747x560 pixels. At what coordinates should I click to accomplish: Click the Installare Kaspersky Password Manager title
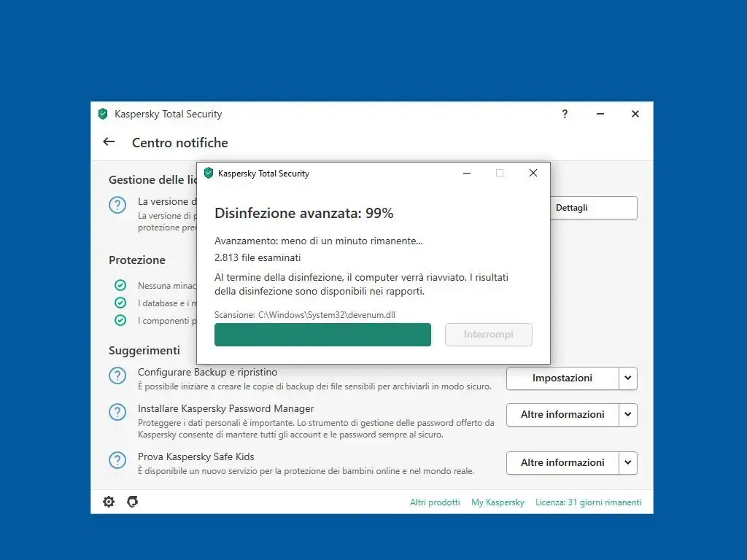point(226,408)
